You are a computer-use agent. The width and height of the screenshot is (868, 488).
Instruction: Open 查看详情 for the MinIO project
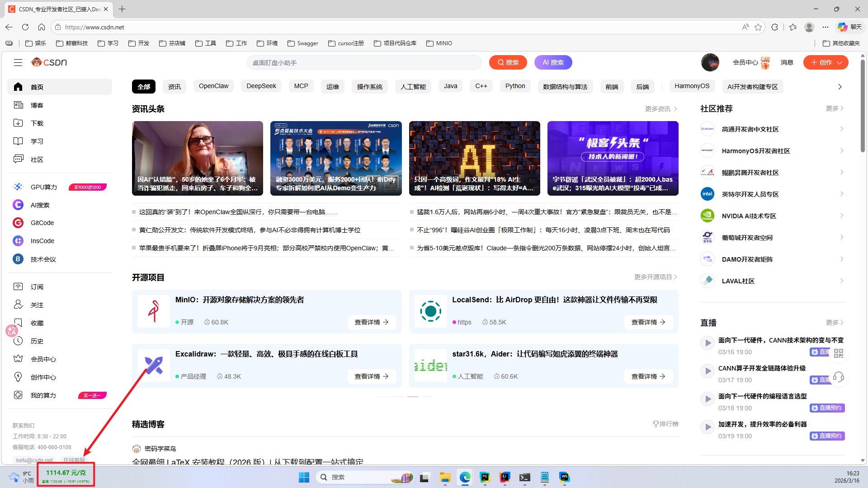(372, 322)
